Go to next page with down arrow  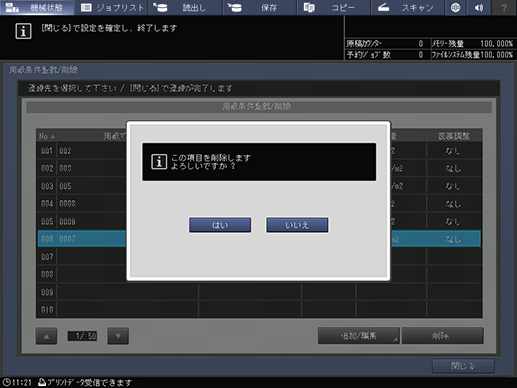pyautogui.click(x=118, y=336)
